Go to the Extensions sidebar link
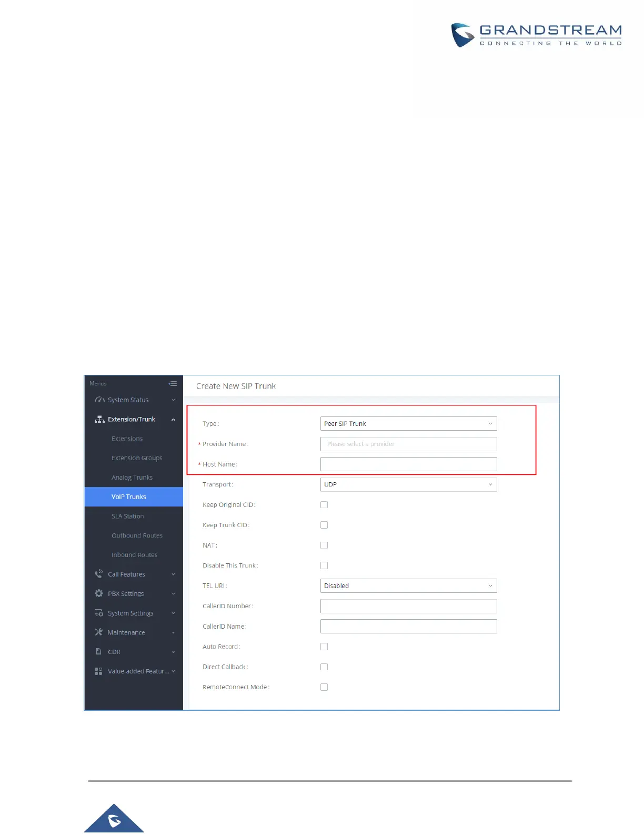Image resolution: width=644 pixels, height=834 pixels. click(x=127, y=439)
